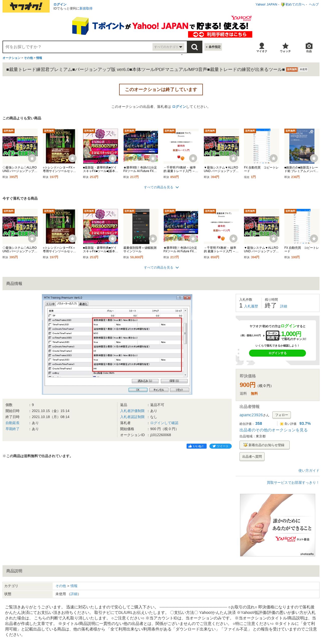322x644 pixels.
Task: Open the 裁量個別指導 59,800円 thumbnail
Action: [x=141, y=226]
